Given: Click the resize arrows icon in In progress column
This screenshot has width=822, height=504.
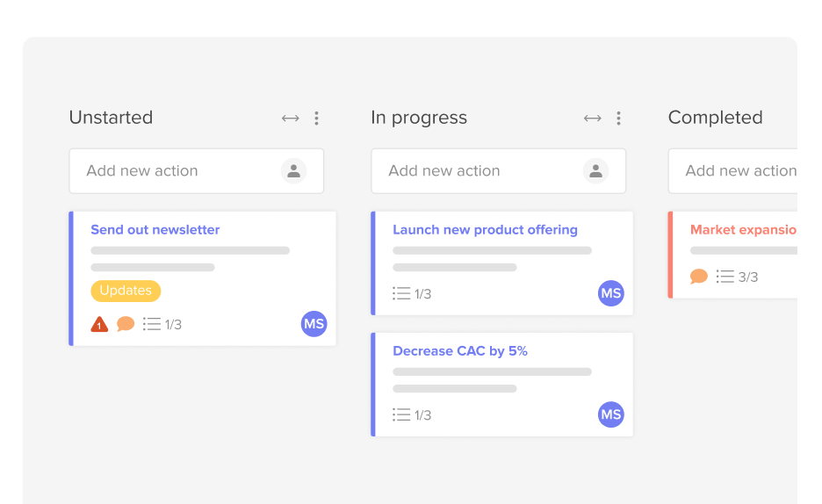Looking at the screenshot, I should coord(593,119).
